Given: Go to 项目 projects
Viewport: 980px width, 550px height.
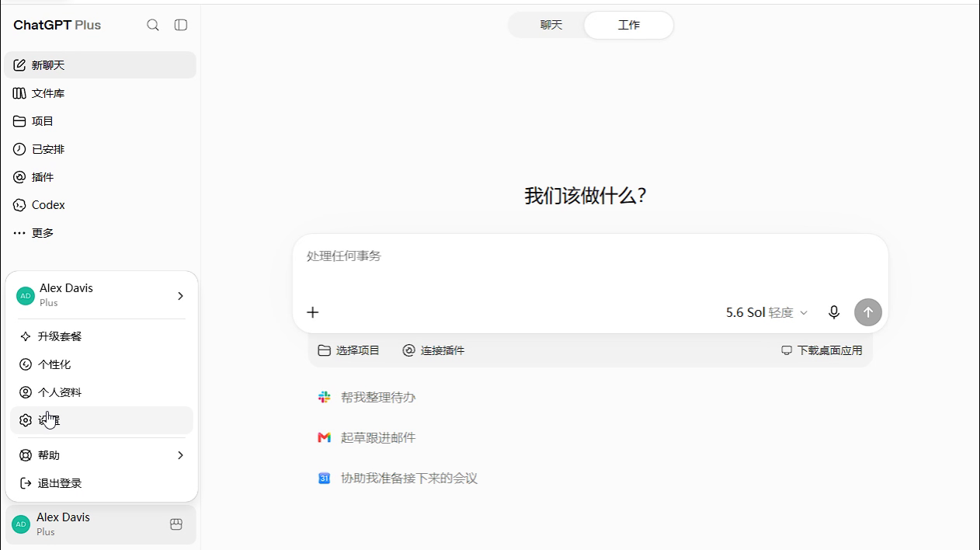Looking at the screenshot, I should pos(100,121).
